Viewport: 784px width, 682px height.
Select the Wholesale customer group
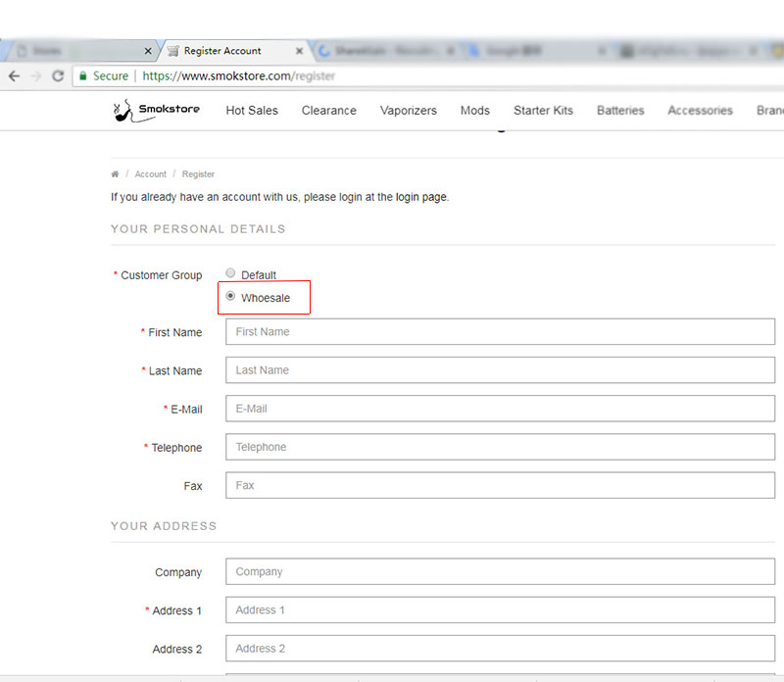pyautogui.click(x=230, y=296)
